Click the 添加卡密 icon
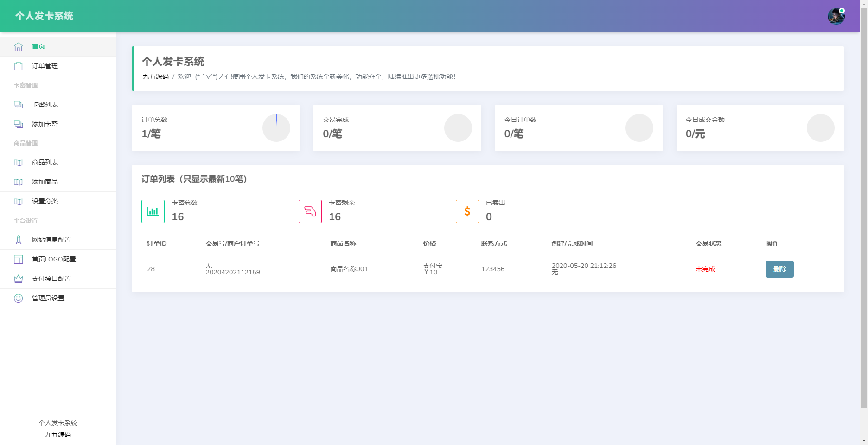 pos(18,124)
